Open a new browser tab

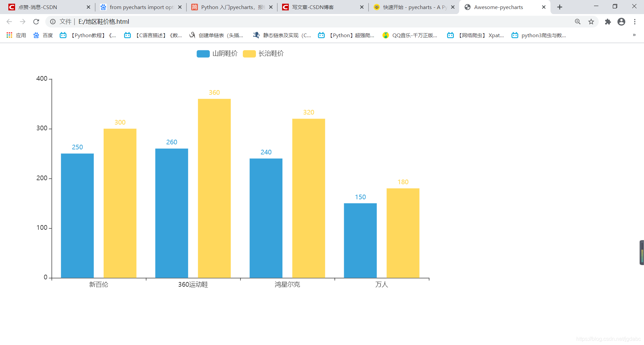click(559, 7)
